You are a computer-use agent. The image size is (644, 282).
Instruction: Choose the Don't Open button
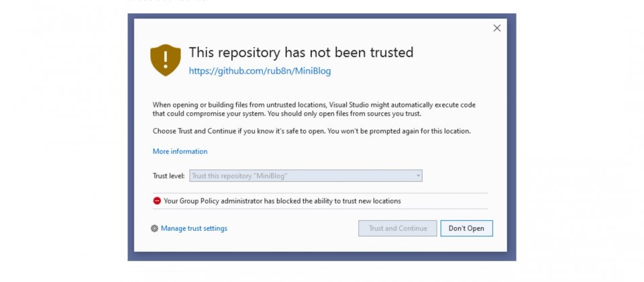(x=467, y=228)
